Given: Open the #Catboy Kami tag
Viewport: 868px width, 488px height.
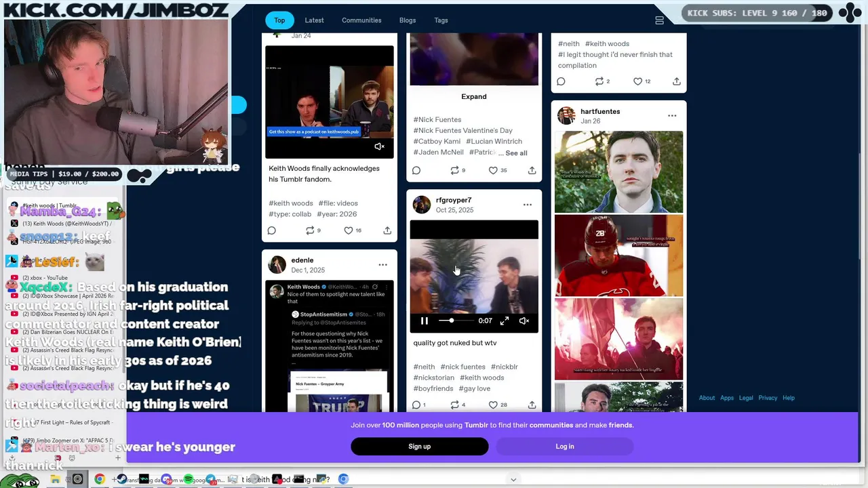Looking at the screenshot, I should [437, 142].
